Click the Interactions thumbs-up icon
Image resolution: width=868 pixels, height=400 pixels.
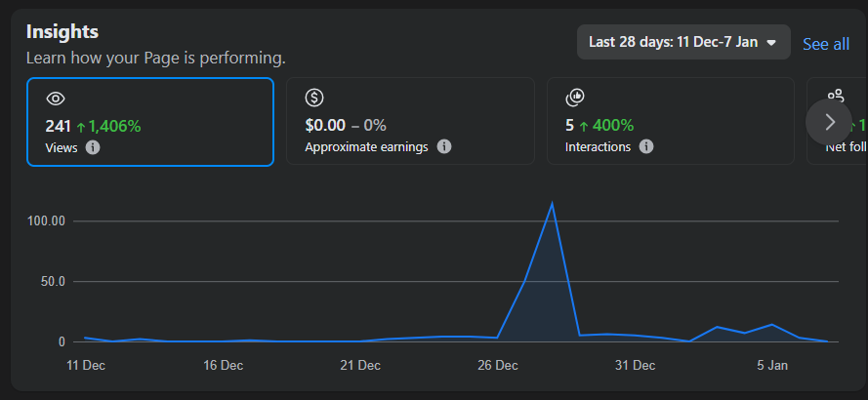[x=574, y=98]
